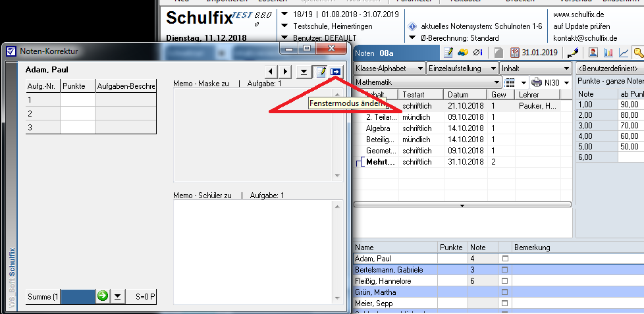Toggle checkbox in Bertelsmann, Gabriele row

[x=505, y=270]
